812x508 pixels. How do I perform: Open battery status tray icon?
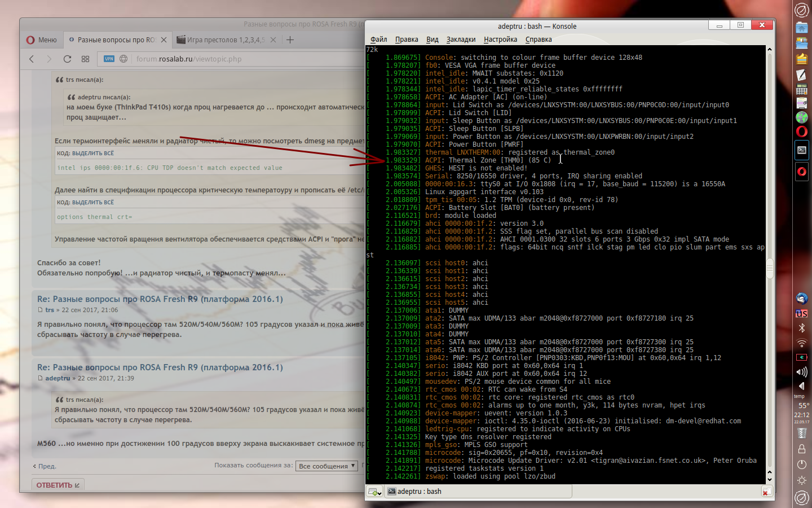point(801,357)
